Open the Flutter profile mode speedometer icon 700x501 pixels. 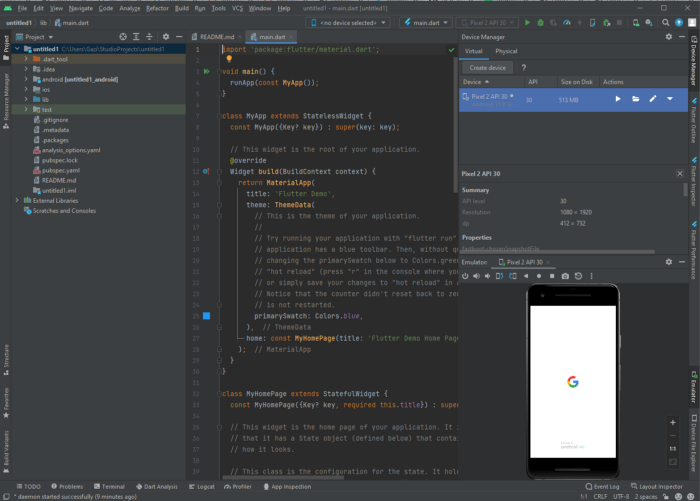[x=567, y=23]
